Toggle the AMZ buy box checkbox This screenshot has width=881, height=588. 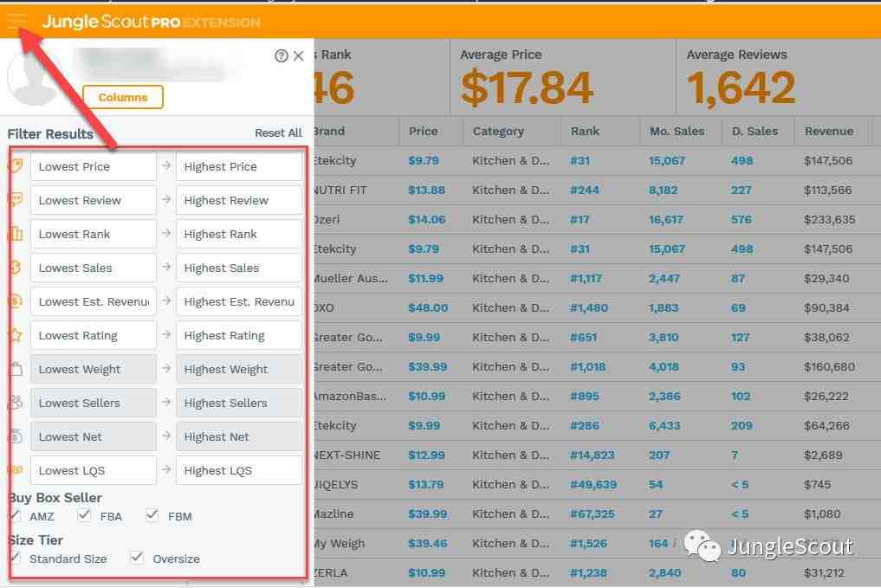tap(16, 515)
